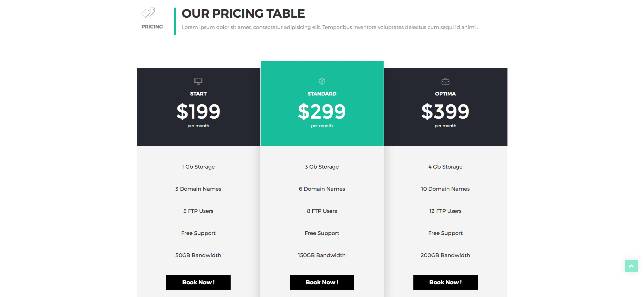Click Free Support in the START plan
Image resolution: width=644 pixels, height=297 pixels.
[x=198, y=233]
